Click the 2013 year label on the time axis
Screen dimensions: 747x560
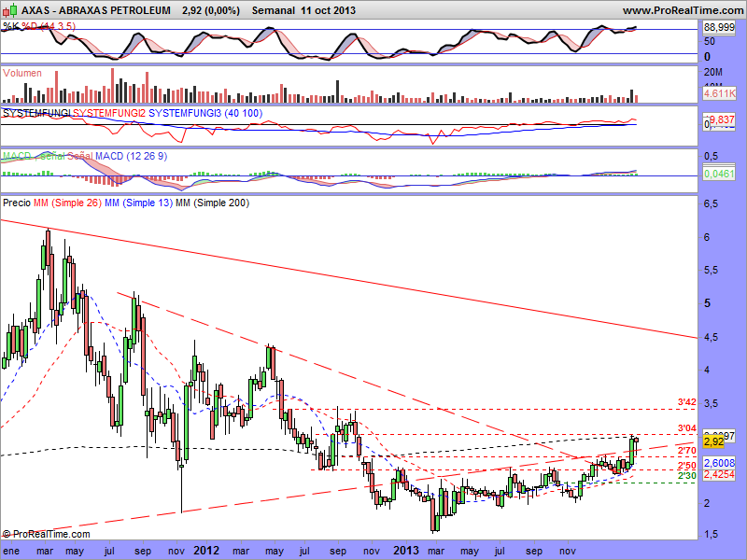[x=406, y=551]
